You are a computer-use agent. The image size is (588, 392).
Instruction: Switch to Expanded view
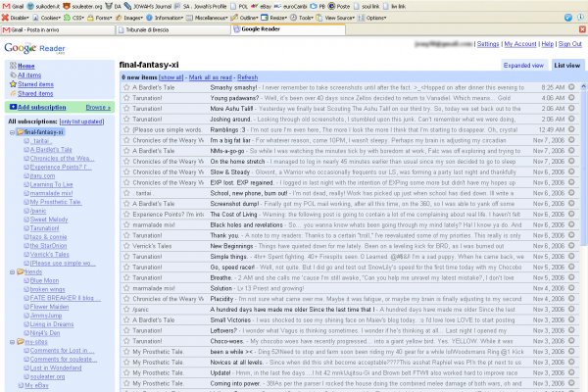tap(523, 66)
